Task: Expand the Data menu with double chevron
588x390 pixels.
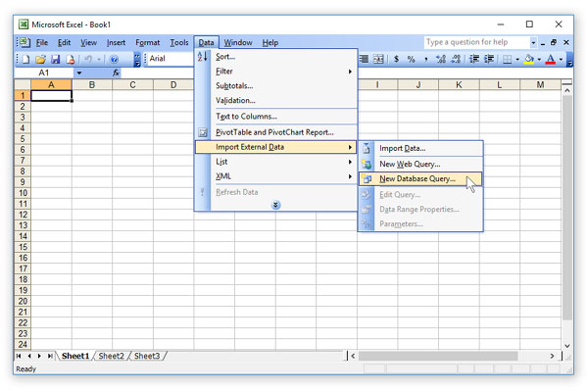Action: pyautogui.click(x=275, y=205)
